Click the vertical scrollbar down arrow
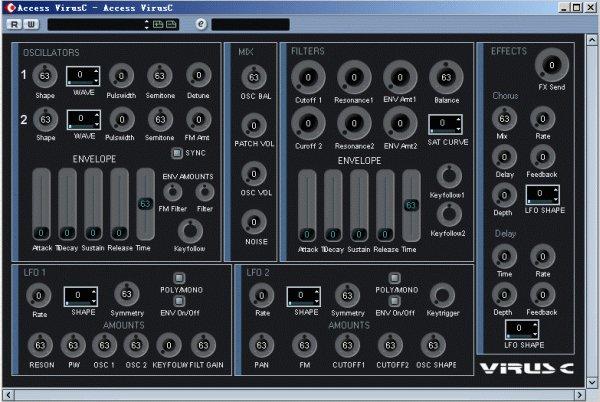The image size is (600, 402). click(x=591, y=383)
